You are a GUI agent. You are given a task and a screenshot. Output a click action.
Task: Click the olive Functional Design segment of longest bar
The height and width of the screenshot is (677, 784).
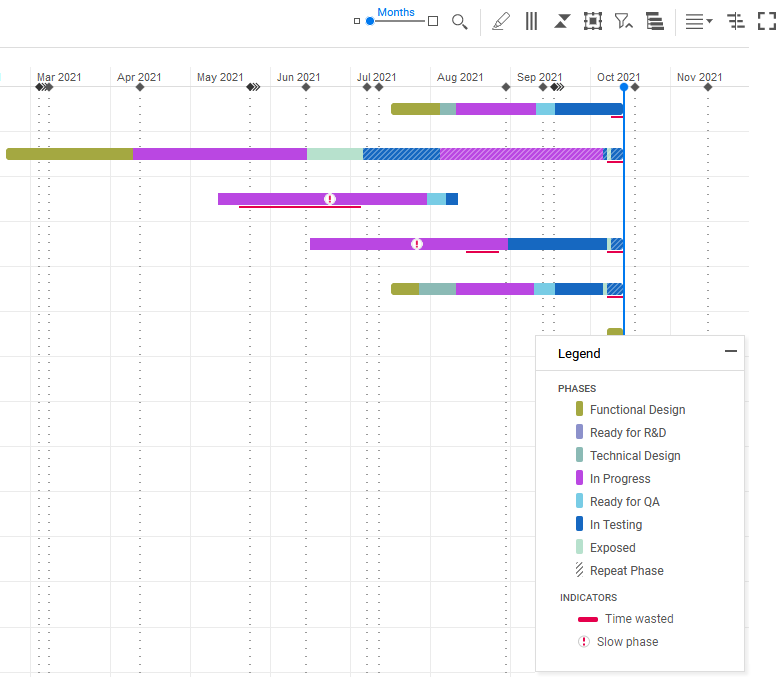tap(69, 154)
